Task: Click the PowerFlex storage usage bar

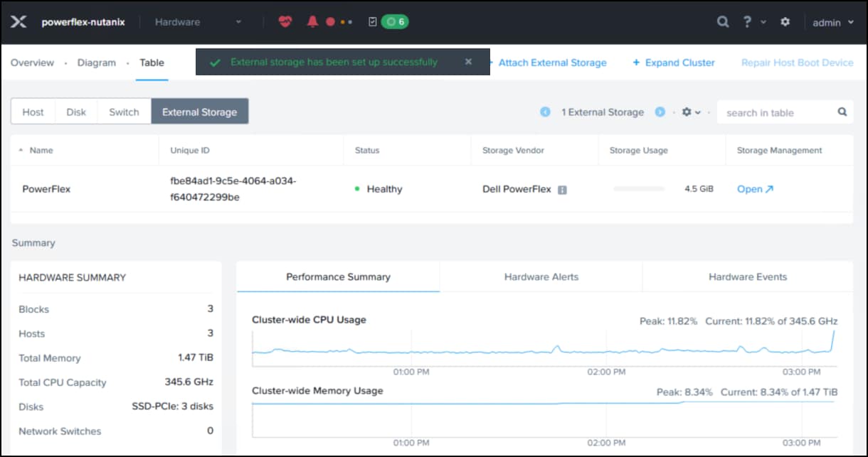Action: pyautogui.click(x=639, y=189)
